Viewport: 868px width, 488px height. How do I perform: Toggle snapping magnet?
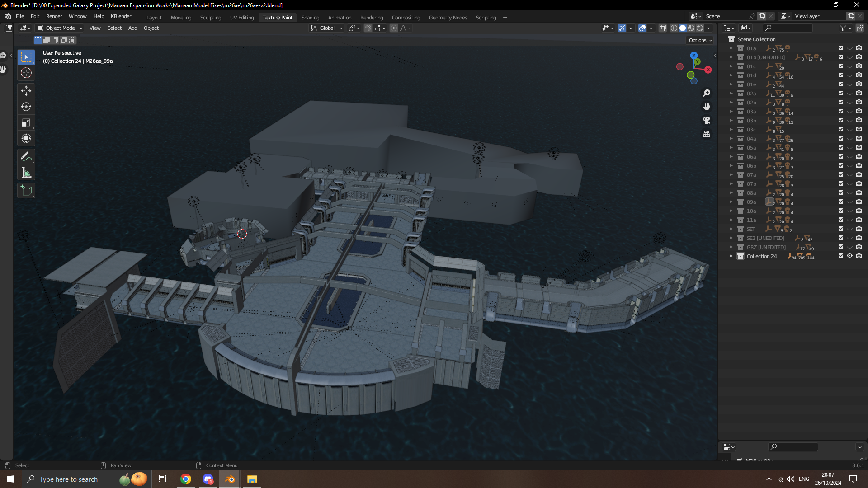pyautogui.click(x=368, y=28)
